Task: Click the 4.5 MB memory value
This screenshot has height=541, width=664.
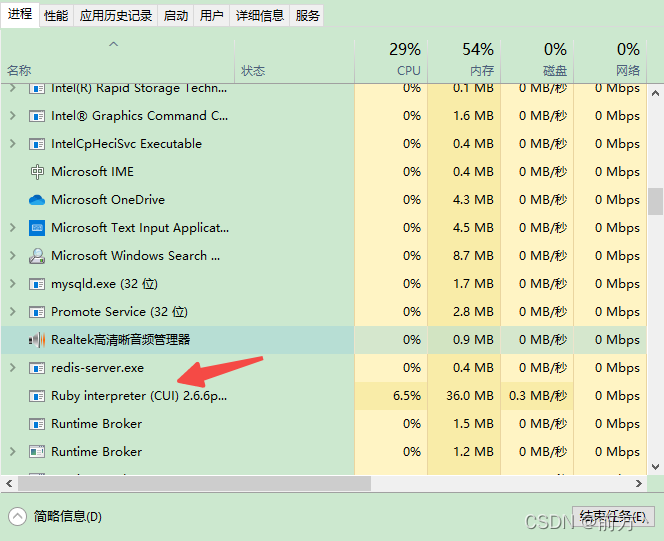Action: tap(473, 228)
